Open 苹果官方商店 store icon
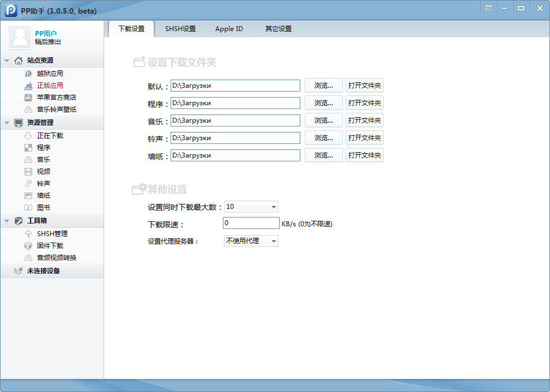 (x=28, y=98)
